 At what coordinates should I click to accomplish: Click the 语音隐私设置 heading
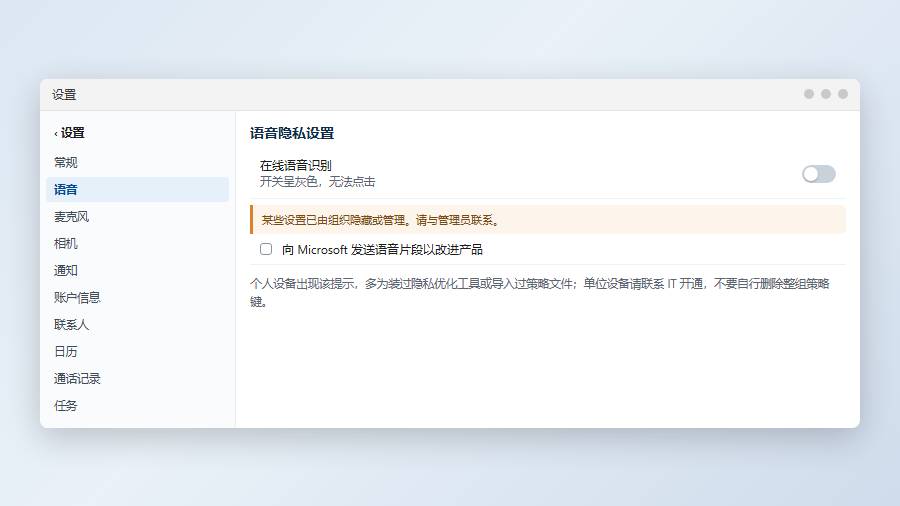(292, 133)
